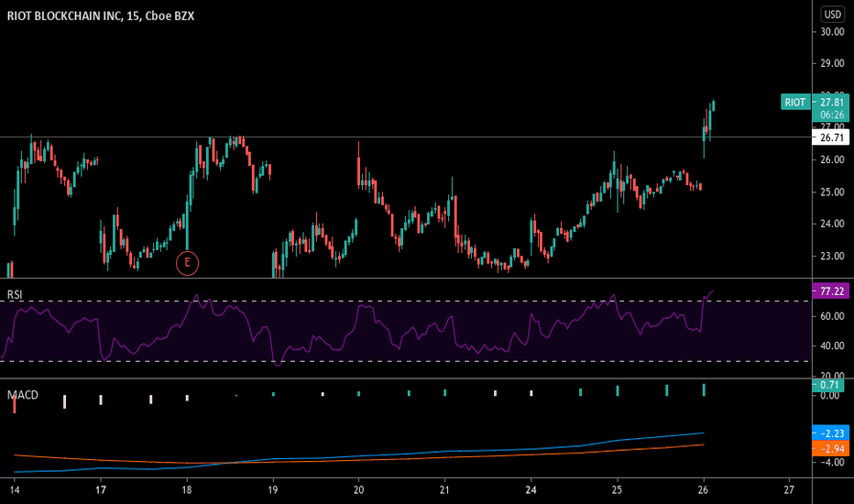Click the 25.00 price axis label
Image resolution: width=854 pixels, height=504 pixels.
(x=832, y=192)
